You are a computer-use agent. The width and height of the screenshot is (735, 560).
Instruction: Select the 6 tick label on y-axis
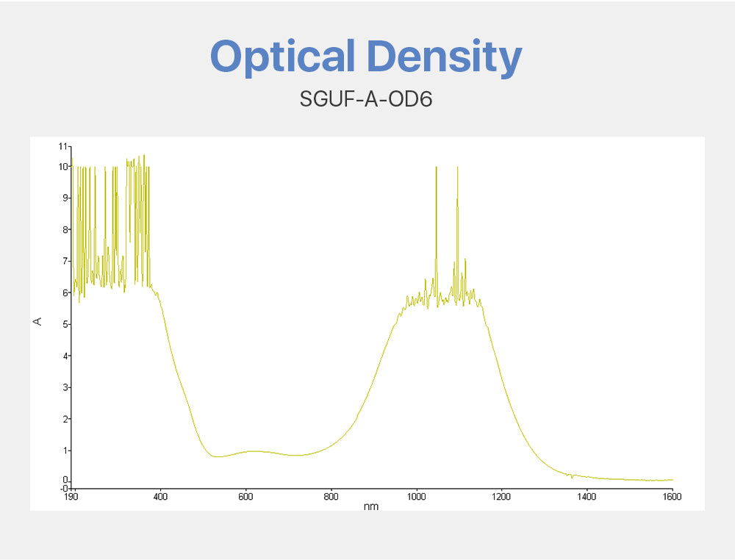pos(65,292)
